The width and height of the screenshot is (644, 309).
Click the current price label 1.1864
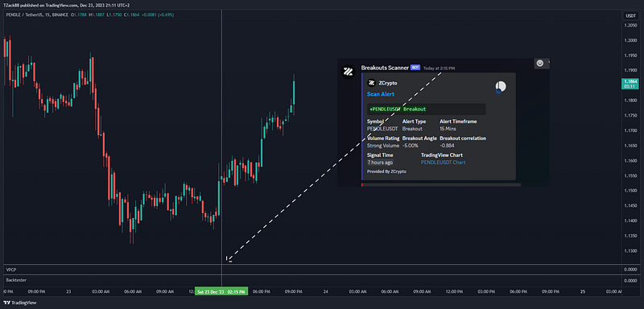(x=630, y=81)
